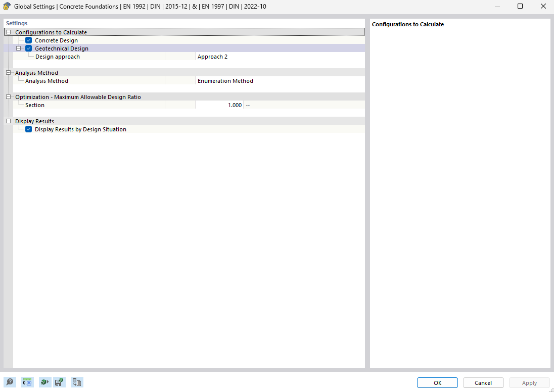Toggle the Geotechnical Design checkbox
Image resolution: width=554 pixels, height=392 pixels.
tap(29, 48)
